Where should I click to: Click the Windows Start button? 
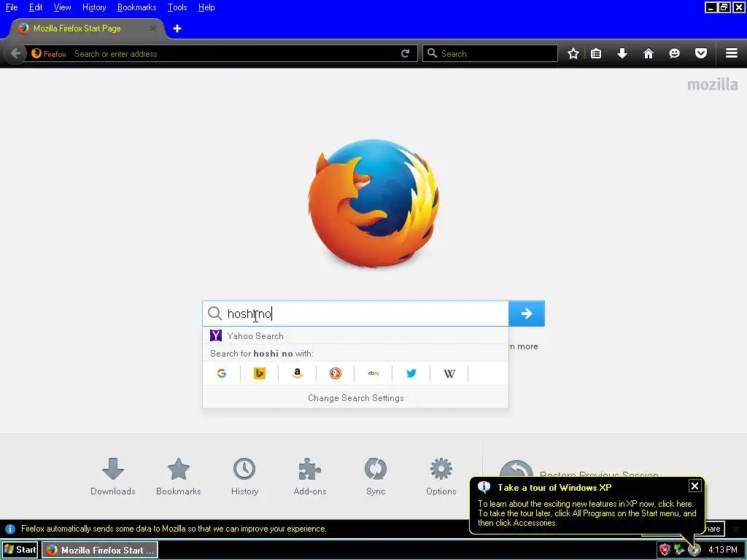coord(20,550)
